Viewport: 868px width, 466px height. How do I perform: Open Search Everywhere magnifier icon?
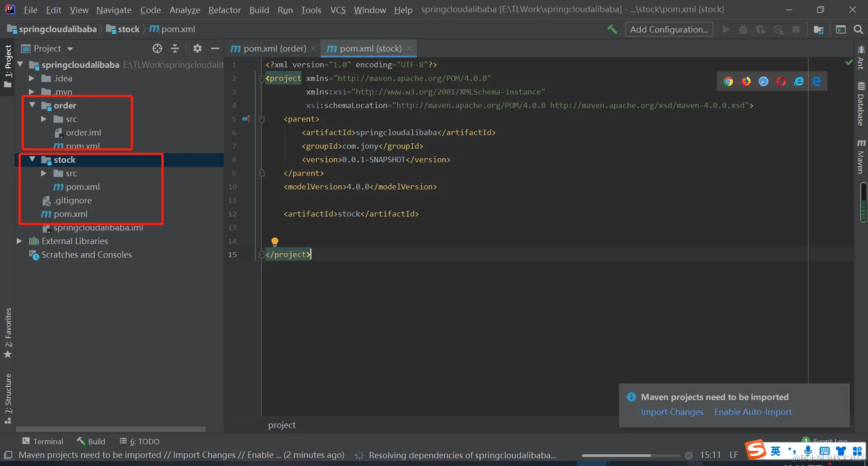pyautogui.click(x=858, y=29)
